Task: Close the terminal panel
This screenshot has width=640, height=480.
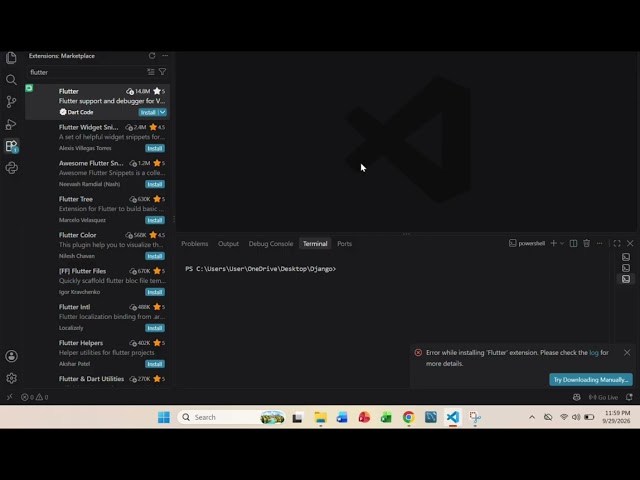Action: [630, 243]
